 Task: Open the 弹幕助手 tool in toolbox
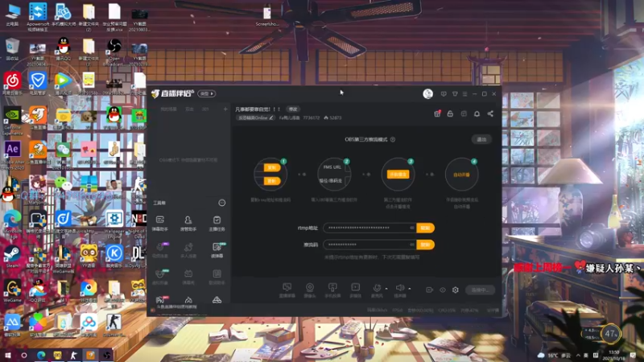click(160, 224)
